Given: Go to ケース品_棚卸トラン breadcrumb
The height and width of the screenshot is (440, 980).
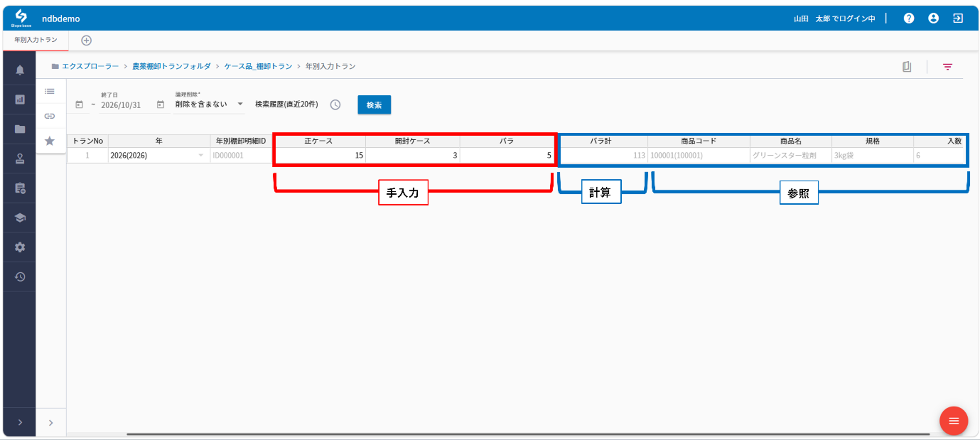Looking at the screenshot, I should point(258,66).
